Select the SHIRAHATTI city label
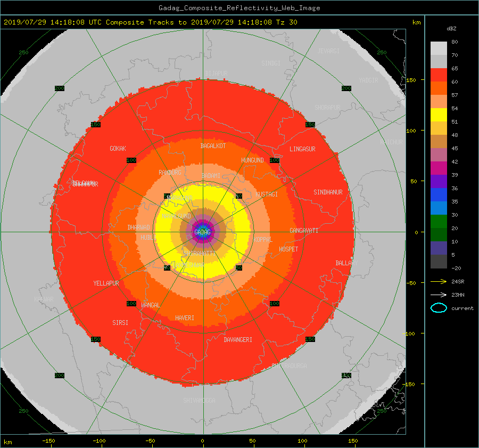The image size is (479, 448). [x=199, y=253]
